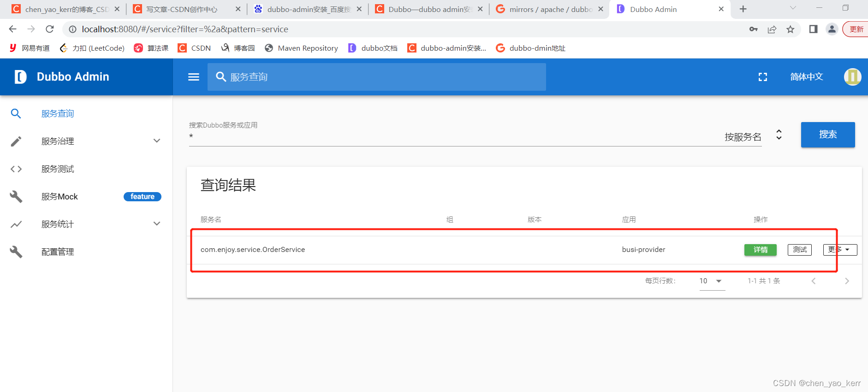Select 服务测试 in the sidebar
Viewport: 868px width, 392px height.
pyautogui.click(x=58, y=169)
